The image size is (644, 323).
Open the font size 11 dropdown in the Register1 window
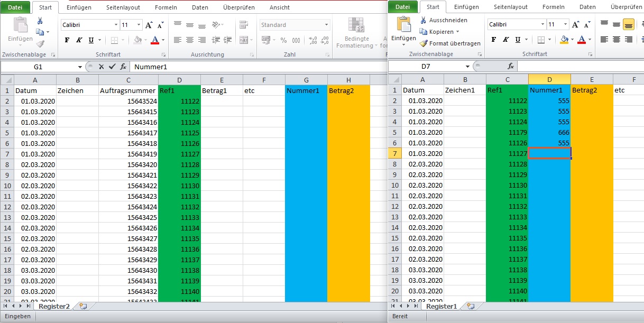566,24
